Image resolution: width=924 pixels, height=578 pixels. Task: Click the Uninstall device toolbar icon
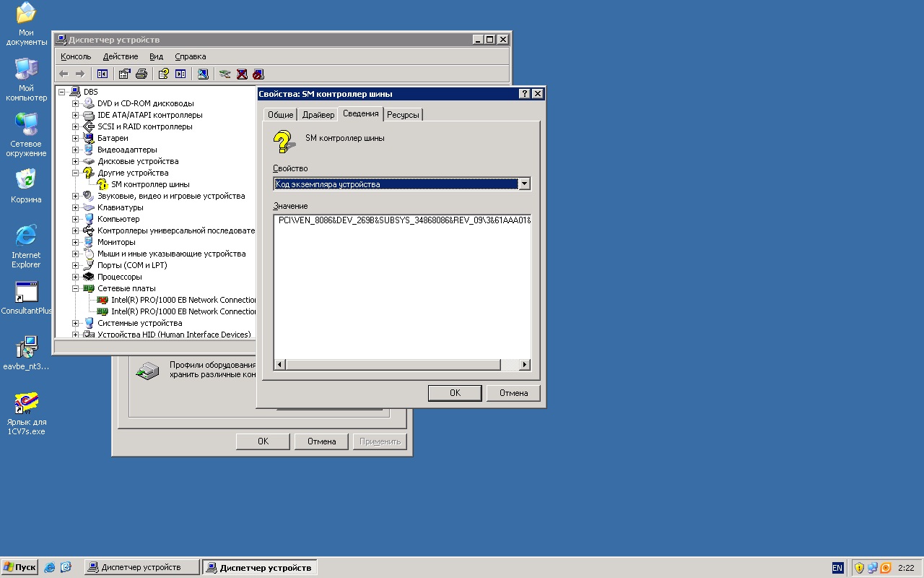(x=242, y=74)
